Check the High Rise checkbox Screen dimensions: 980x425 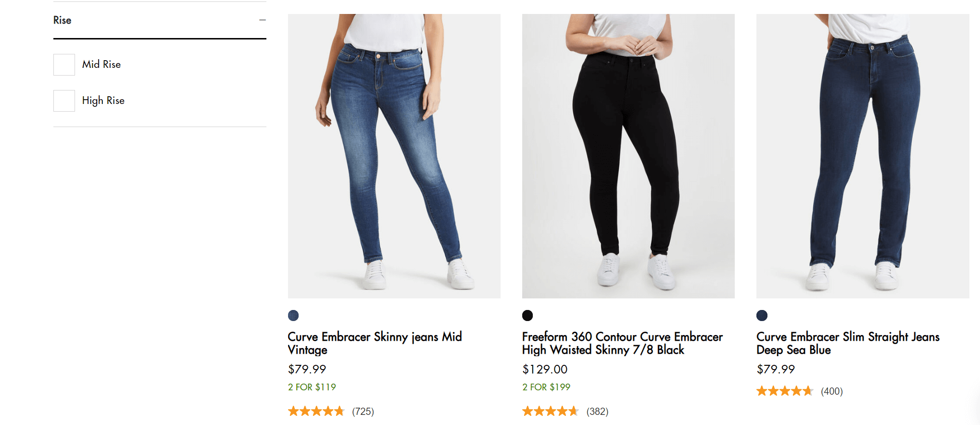click(x=64, y=101)
